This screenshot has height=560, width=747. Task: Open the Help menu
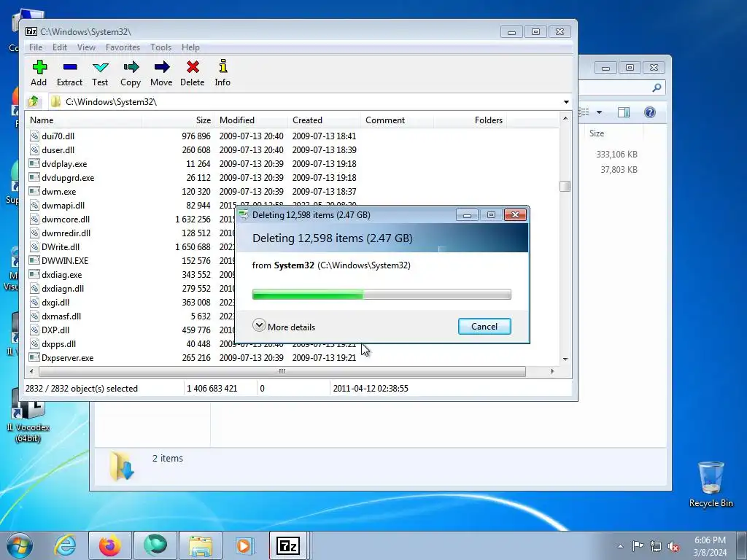click(x=190, y=47)
